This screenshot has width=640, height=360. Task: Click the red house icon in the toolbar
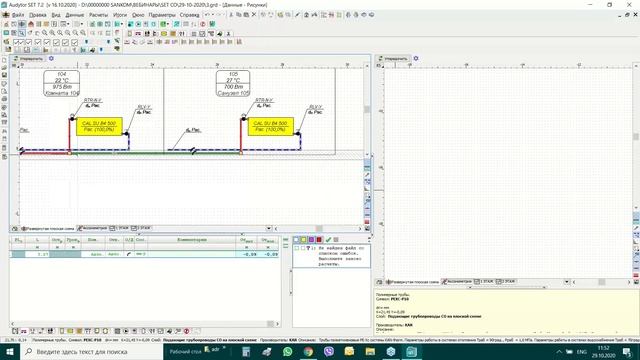(x=31, y=24)
